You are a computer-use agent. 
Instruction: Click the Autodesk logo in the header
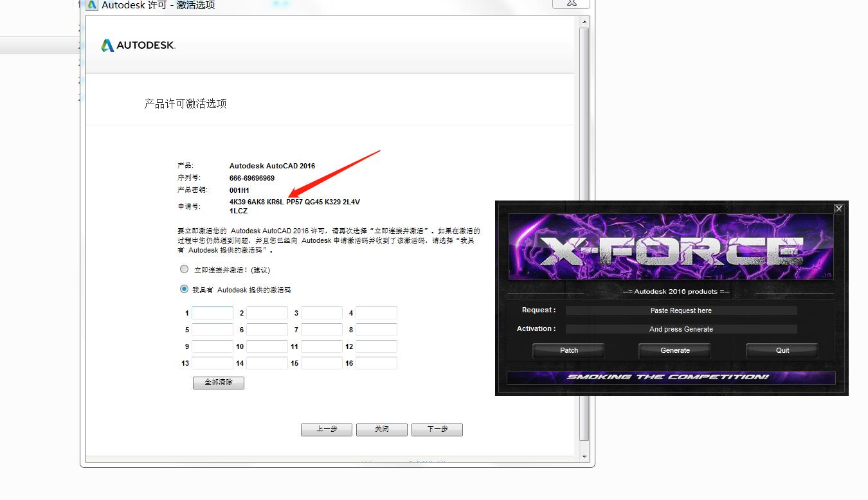(x=138, y=45)
